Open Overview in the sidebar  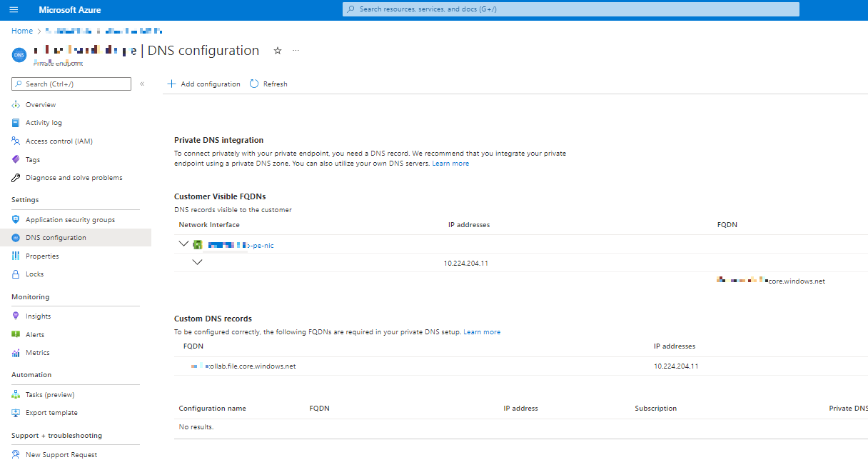[x=41, y=105]
